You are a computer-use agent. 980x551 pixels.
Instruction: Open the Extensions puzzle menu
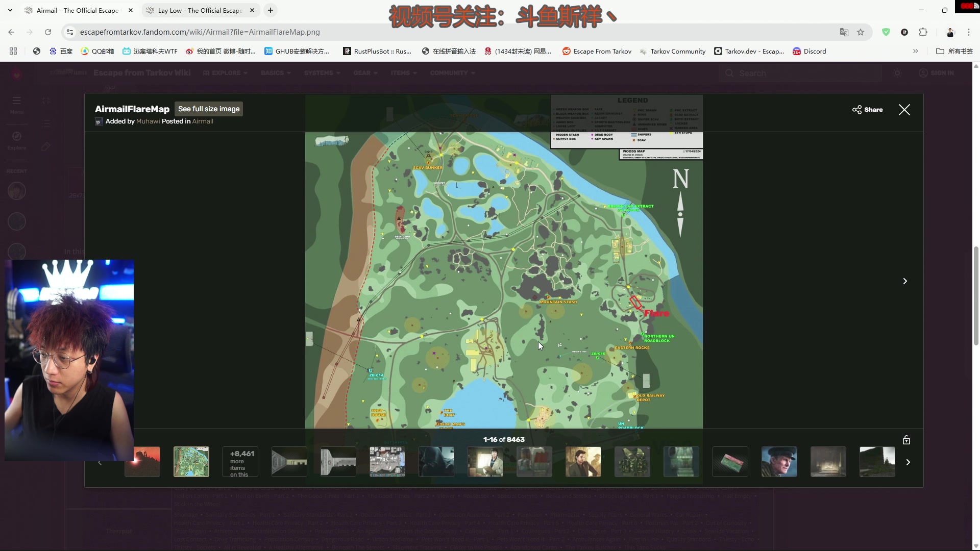pos(923,32)
